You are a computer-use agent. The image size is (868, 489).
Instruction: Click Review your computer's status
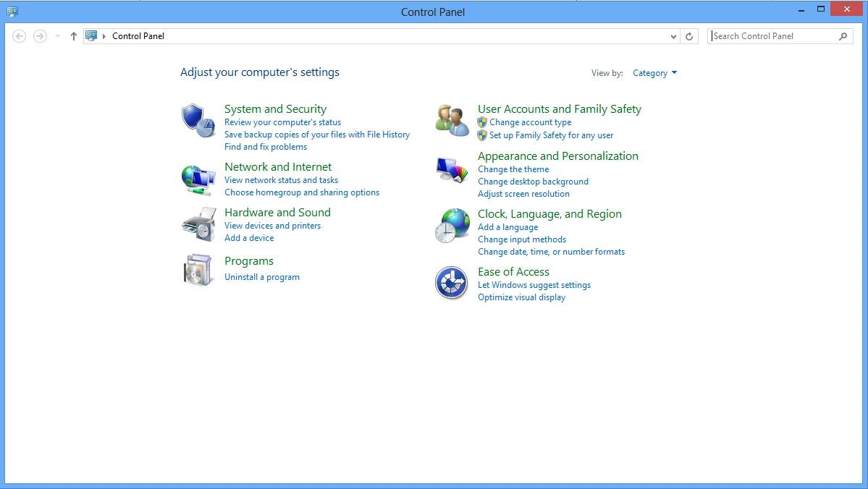(x=282, y=122)
